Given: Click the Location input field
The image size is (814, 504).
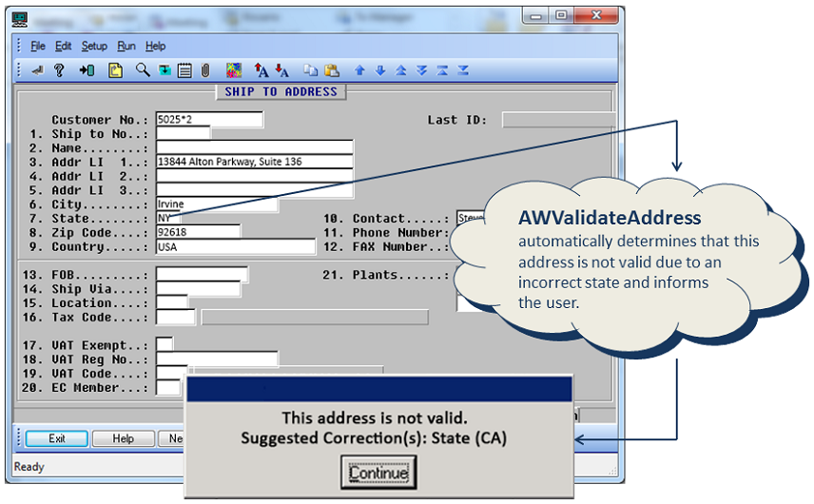Looking at the screenshot, I should (172, 303).
